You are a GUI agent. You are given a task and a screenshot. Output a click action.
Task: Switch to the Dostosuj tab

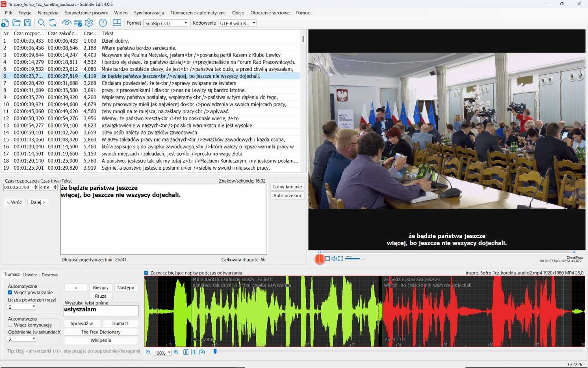coord(50,275)
